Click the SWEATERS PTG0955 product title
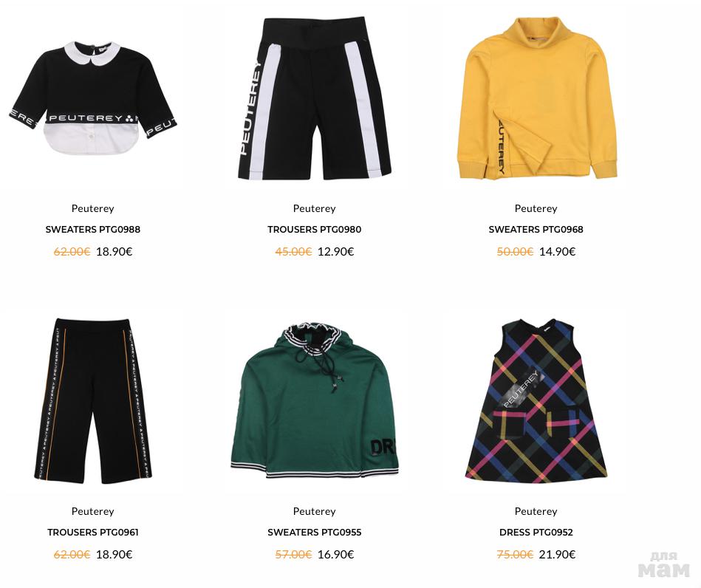This screenshot has width=701, height=588. (314, 532)
